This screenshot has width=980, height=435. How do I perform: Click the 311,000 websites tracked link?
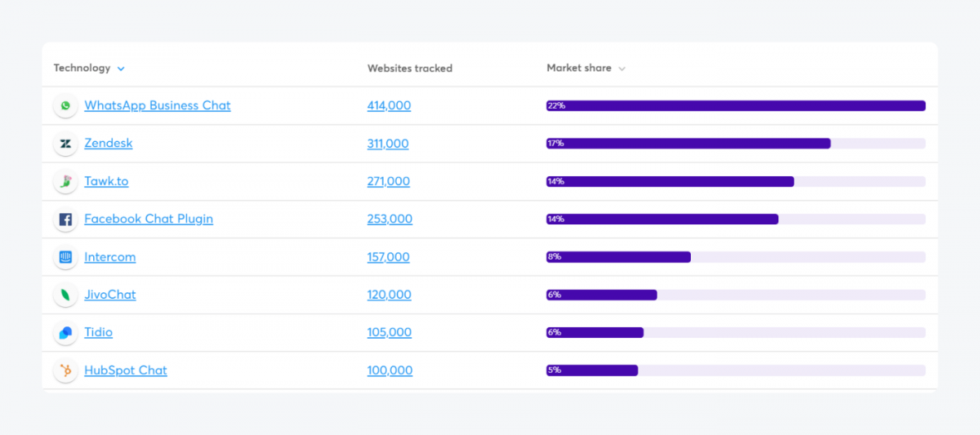click(388, 144)
